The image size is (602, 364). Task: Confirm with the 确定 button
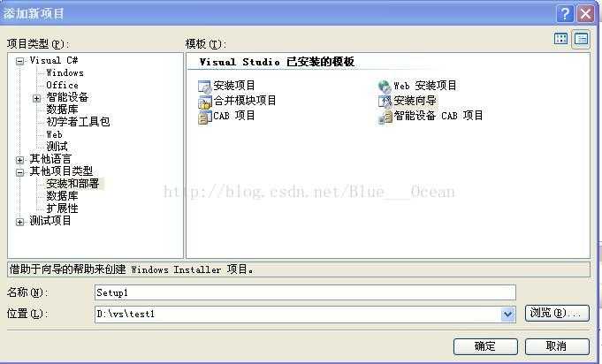click(485, 346)
